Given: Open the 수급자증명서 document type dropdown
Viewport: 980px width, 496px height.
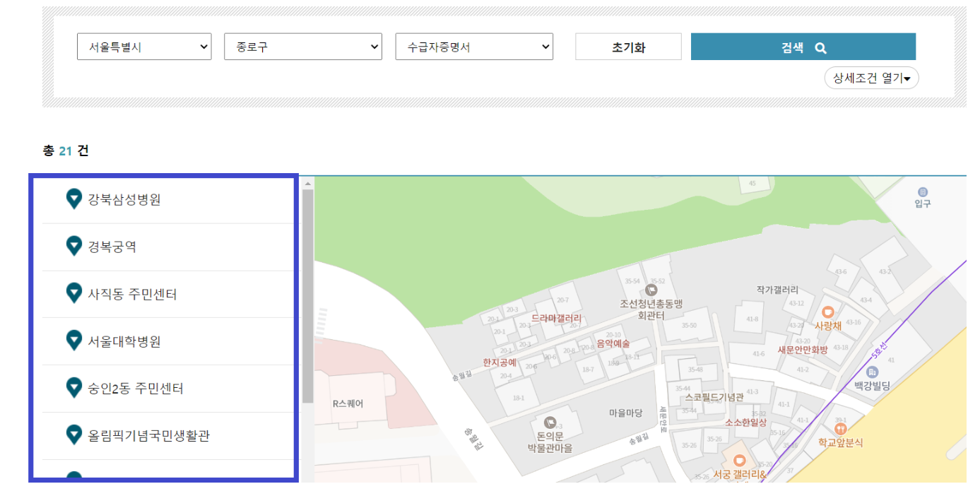Looking at the screenshot, I should pos(474,47).
